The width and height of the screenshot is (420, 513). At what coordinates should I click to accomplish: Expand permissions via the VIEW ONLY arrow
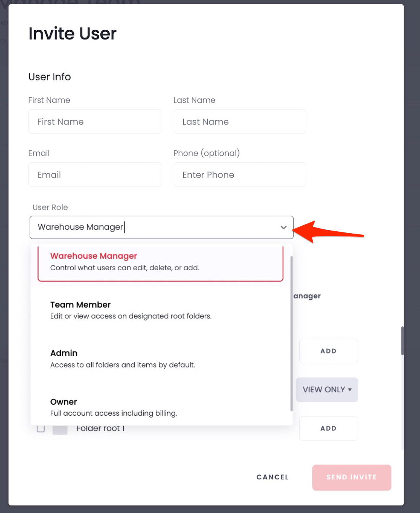point(349,390)
